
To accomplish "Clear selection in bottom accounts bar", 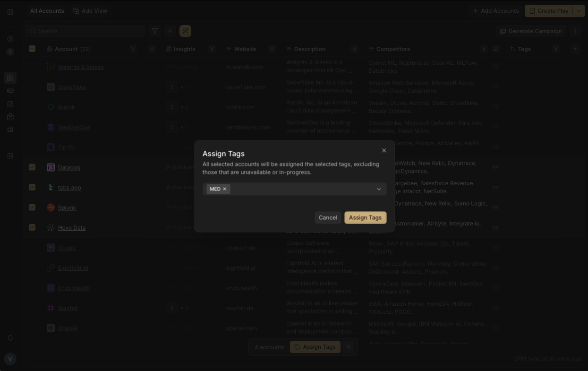I will (349, 347).
